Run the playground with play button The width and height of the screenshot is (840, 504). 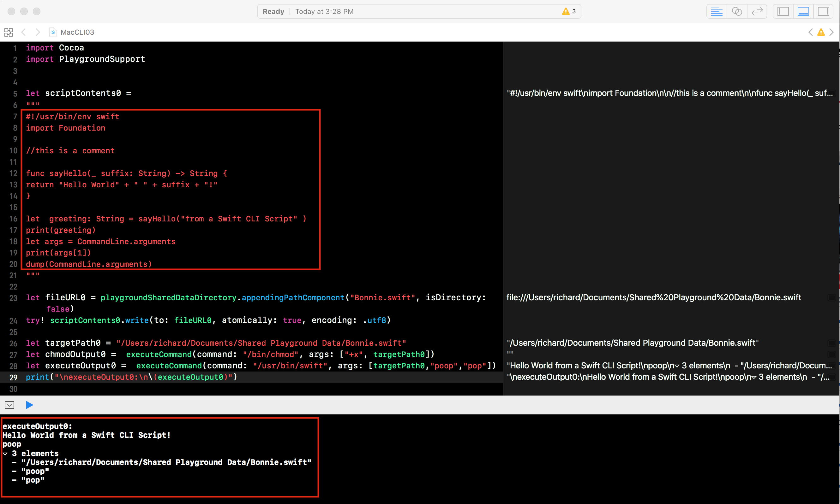[x=30, y=405]
